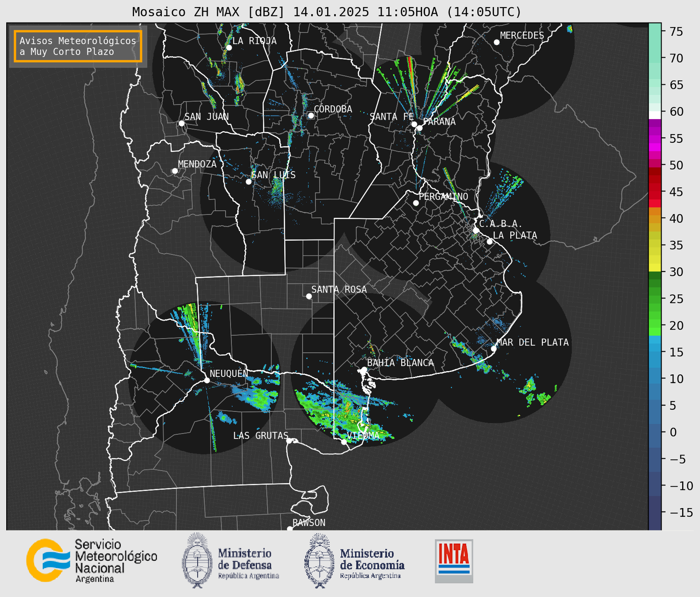Viewport: 700px width, 597px height.
Task: Click the CÓRDOBA label text
Action: pos(333,109)
